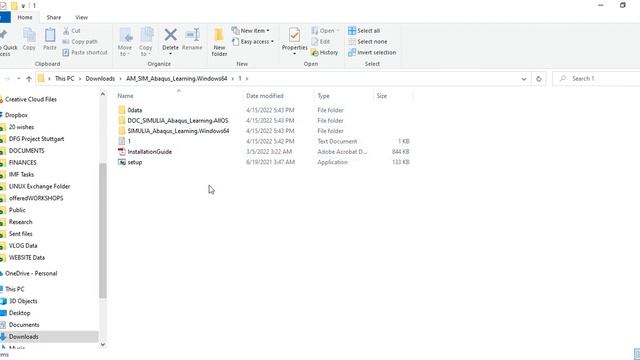Click Paste shortcut in ribbon

85,52
